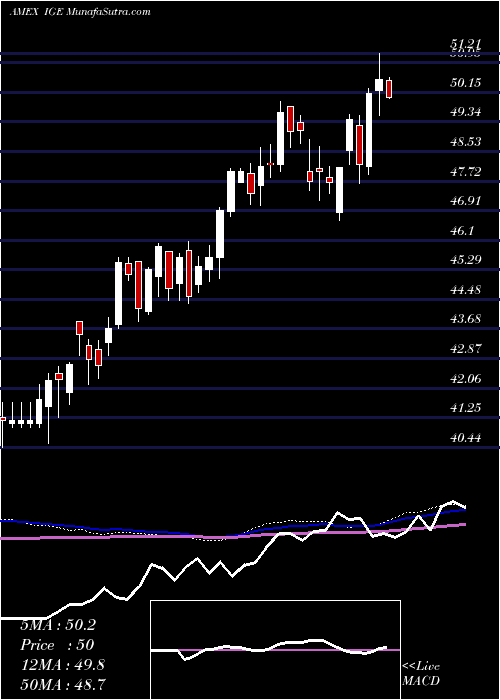Click the 47.72 price axis label
The image size is (500, 700).
[x=466, y=171]
